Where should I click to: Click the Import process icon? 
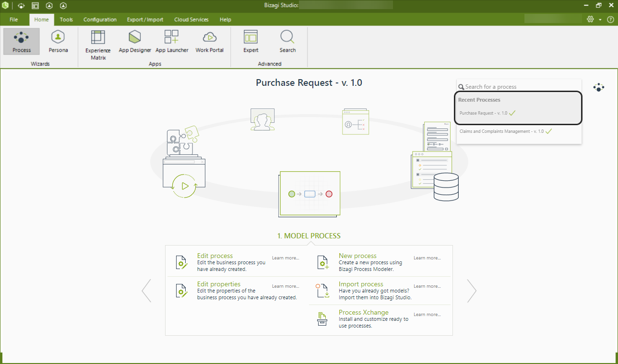point(323,291)
